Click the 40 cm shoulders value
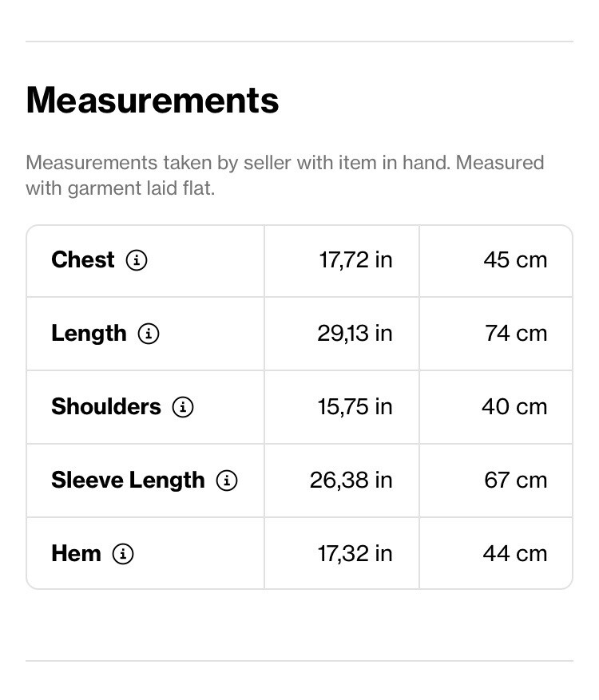 tap(514, 407)
